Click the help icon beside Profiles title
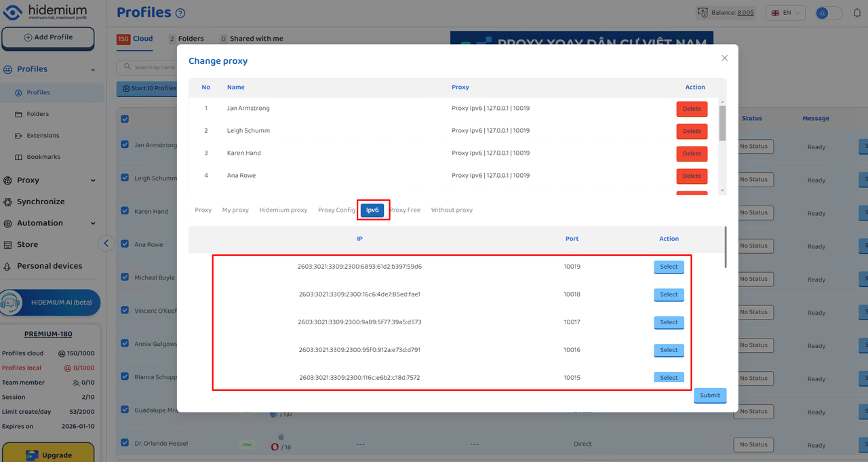Image resolution: width=868 pixels, height=462 pixels. tap(180, 14)
